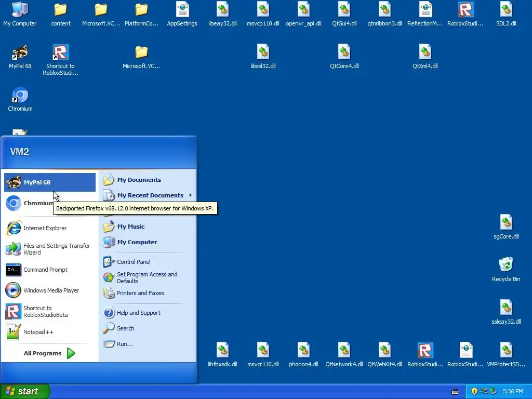Click the security shield tray icon

point(474,391)
